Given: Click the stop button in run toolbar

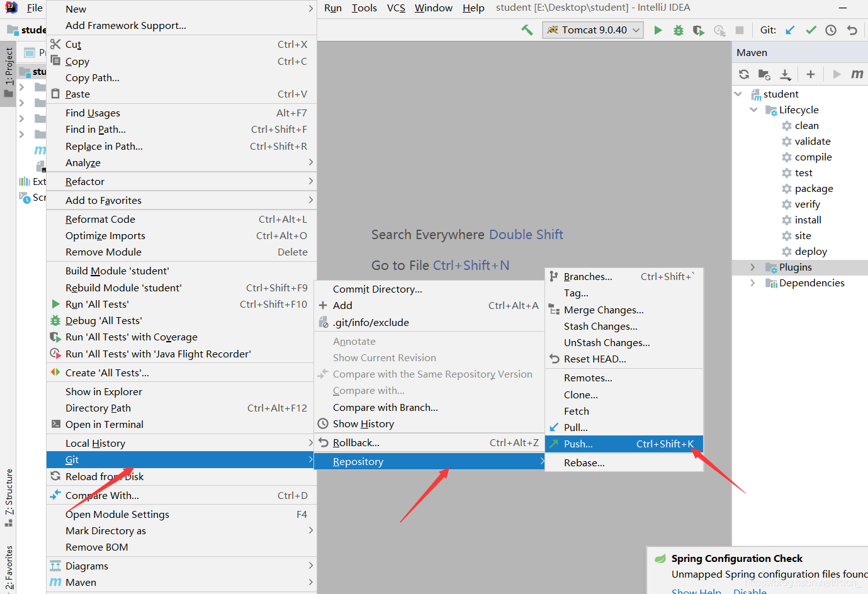Looking at the screenshot, I should [740, 30].
